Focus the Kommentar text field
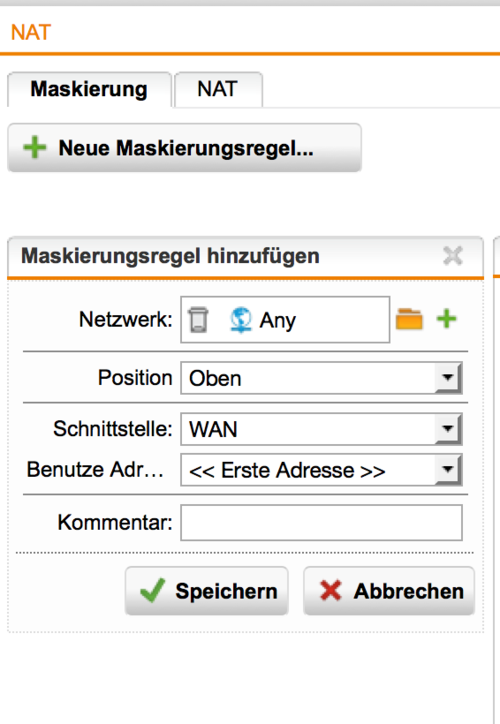The image size is (500, 724). (321, 522)
